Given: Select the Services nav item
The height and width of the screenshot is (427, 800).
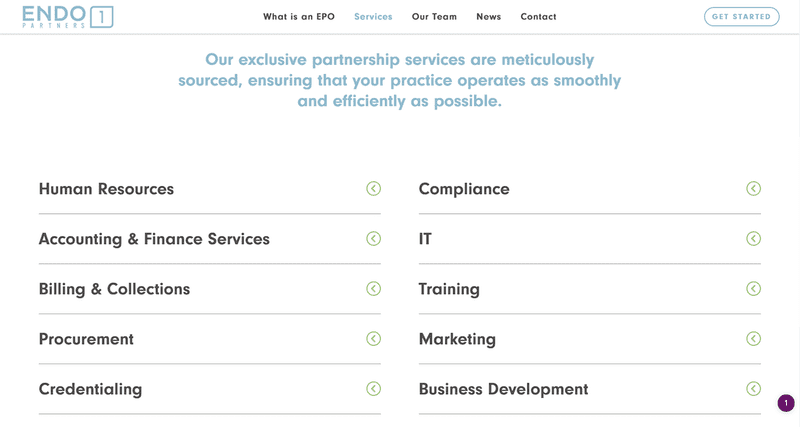Looking at the screenshot, I should point(373,17).
